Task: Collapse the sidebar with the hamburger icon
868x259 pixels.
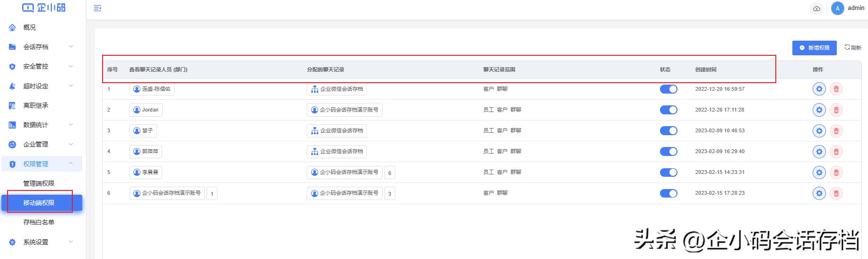Action: tap(98, 8)
